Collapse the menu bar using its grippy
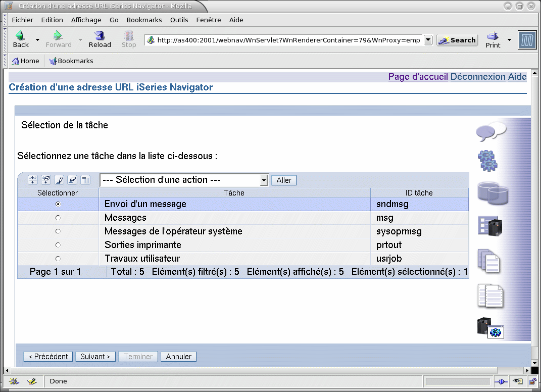The width and height of the screenshot is (541, 392). pos(5,20)
